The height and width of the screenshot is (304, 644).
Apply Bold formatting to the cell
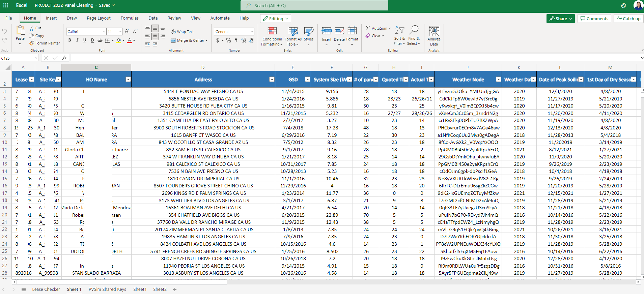click(x=70, y=40)
